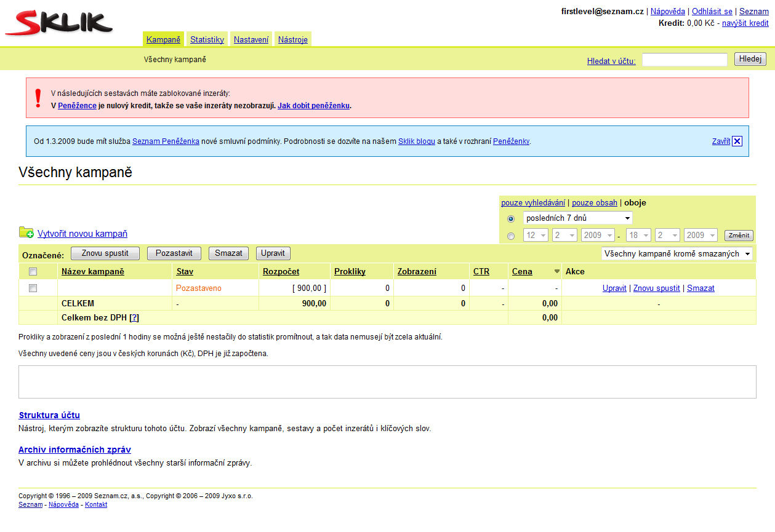Open Peněžence link in red warning
Viewport: 775px width, 532px height.
click(77, 106)
